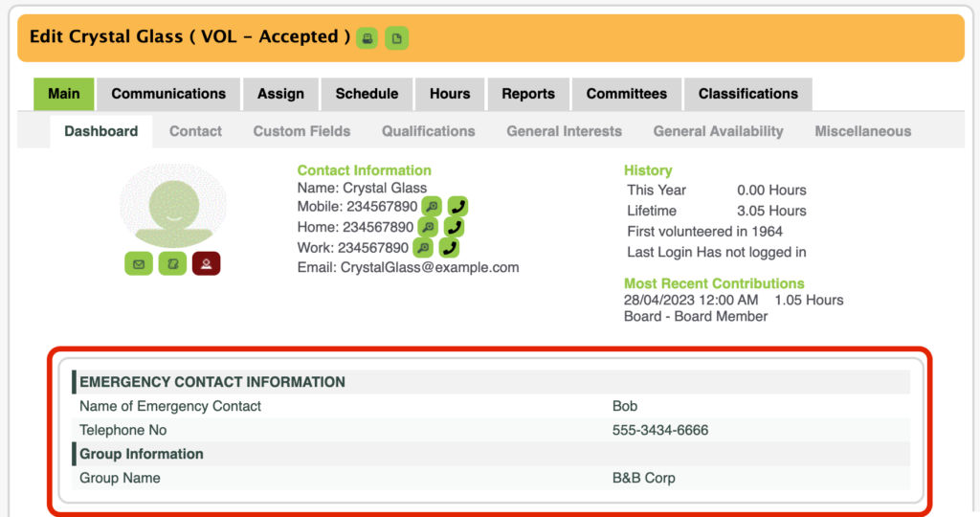This screenshot has height=517, width=980.
Task: Switch to the Schedule tab
Action: tap(367, 94)
